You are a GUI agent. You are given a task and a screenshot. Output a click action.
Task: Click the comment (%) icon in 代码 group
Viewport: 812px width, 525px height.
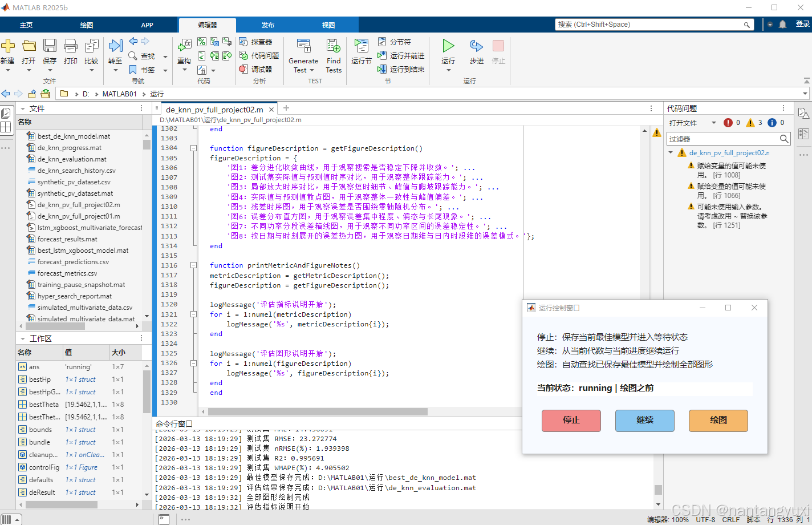202,42
